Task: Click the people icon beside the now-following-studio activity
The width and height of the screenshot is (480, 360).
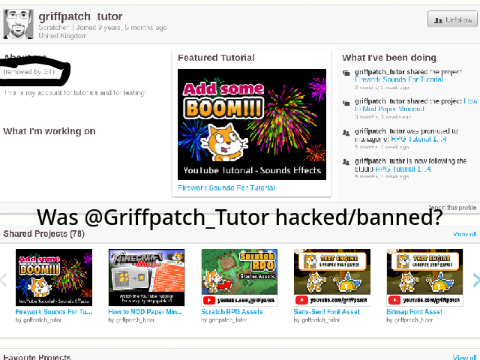Action: [x=346, y=162]
